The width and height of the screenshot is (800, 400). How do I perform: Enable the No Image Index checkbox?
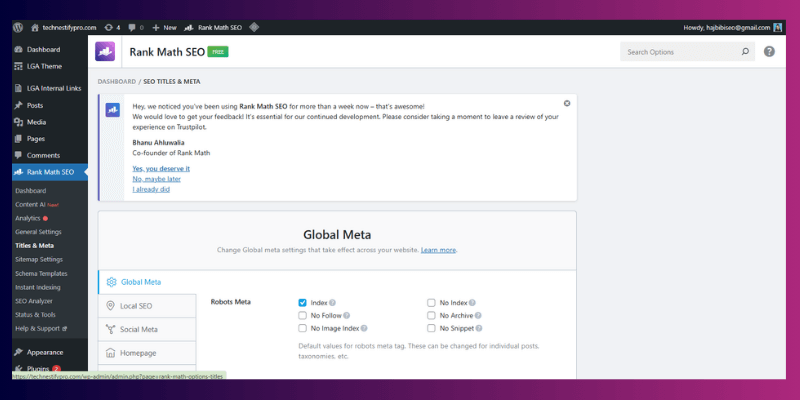click(303, 328)
